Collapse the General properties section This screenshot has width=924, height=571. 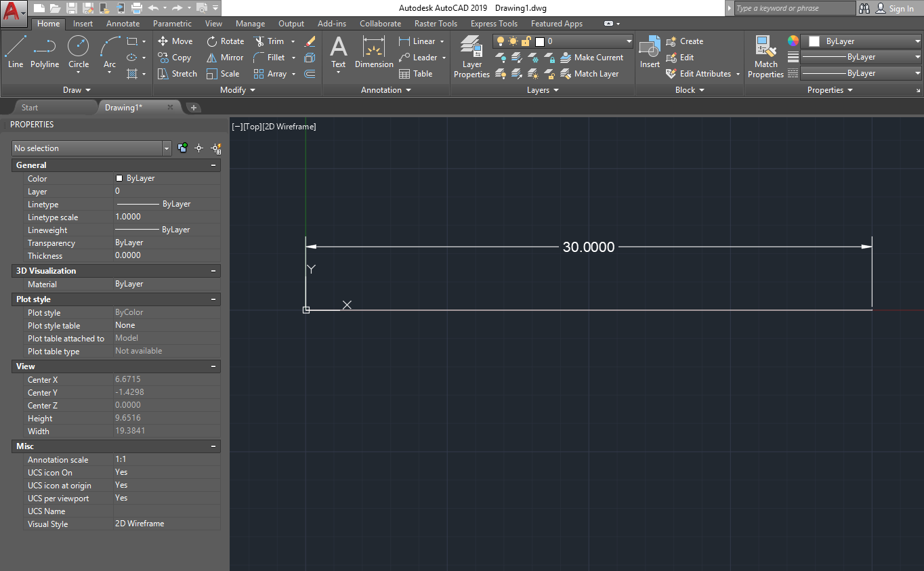(214, 165)
